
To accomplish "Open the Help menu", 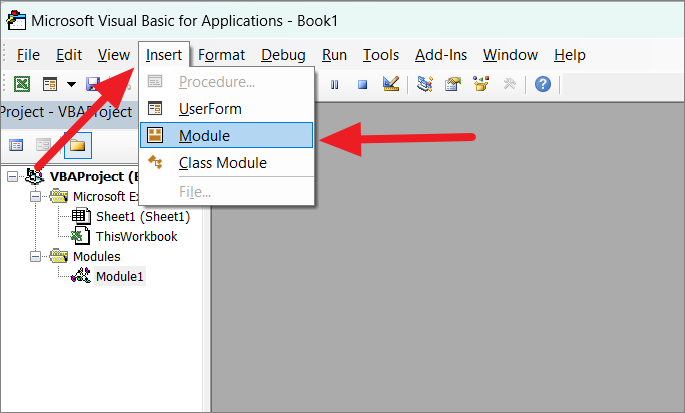I will click(x=570, y=55).
